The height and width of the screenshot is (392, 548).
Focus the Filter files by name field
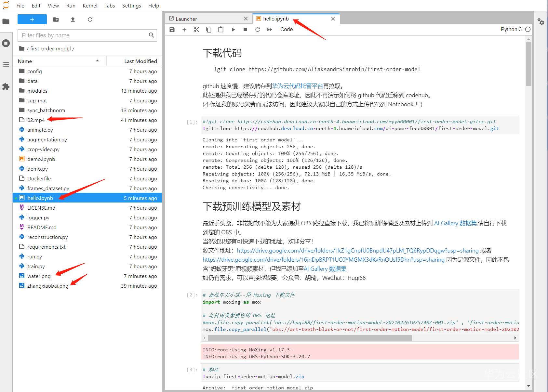tap(87, 35)
